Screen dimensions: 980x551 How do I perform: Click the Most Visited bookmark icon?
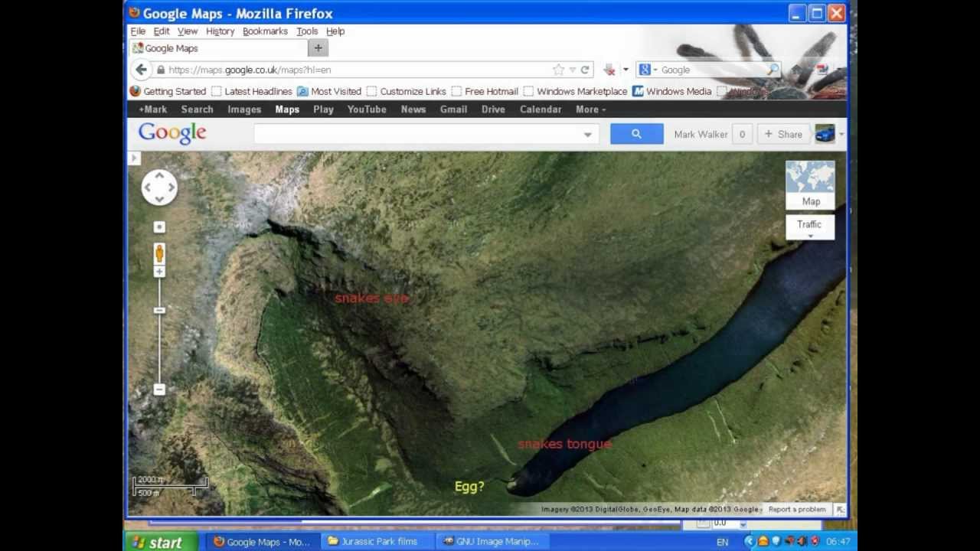tap(302, 91)
